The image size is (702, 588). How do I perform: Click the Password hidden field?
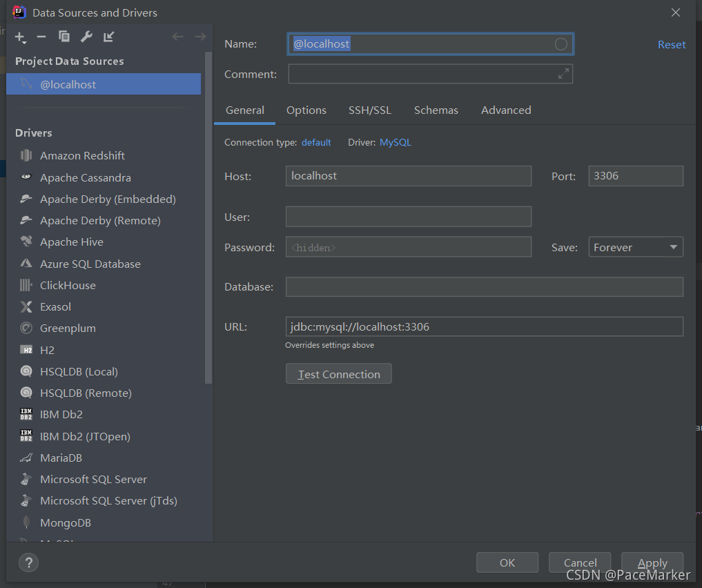coord(409,247)
